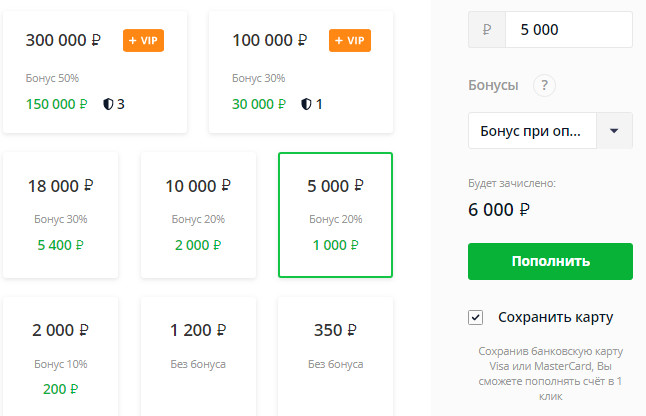
Task: Click the green Пополнить button
Action: (550, 262)
